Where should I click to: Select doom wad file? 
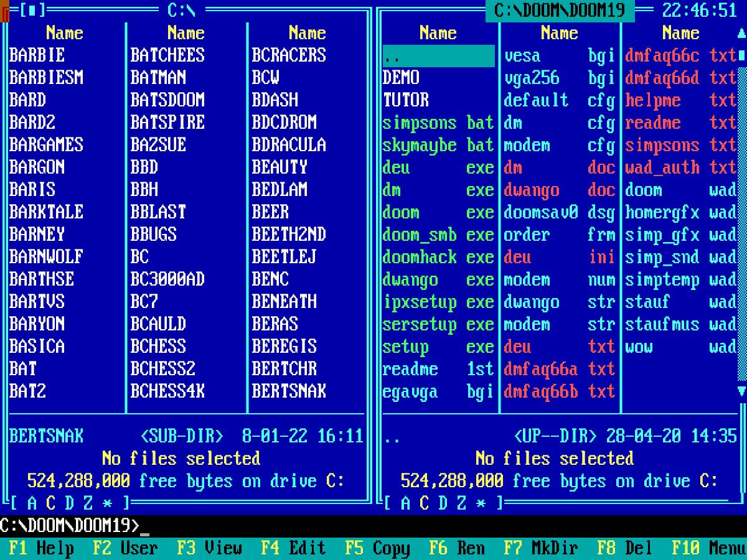pyautogui.click(x=681, y=190)
